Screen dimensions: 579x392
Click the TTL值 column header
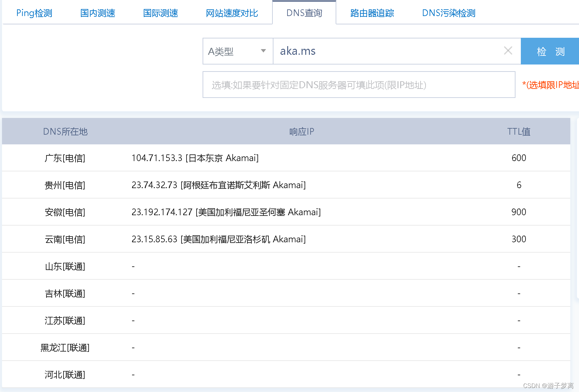tap(519, 131)
